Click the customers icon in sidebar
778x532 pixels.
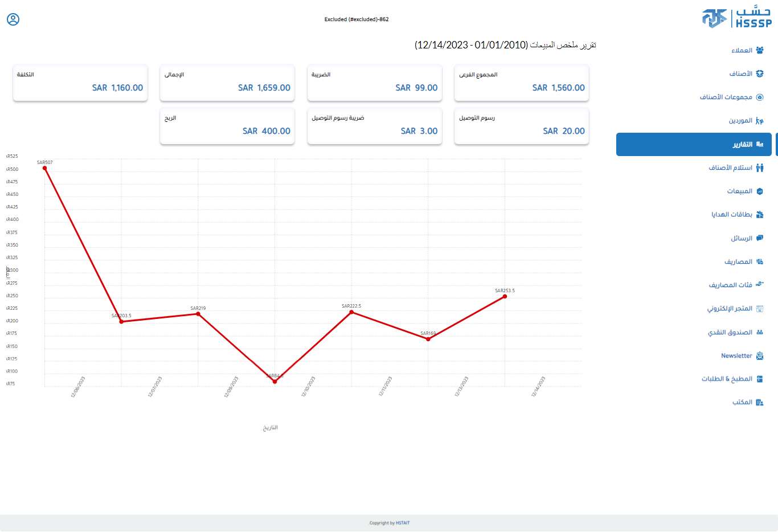(759, 50)
